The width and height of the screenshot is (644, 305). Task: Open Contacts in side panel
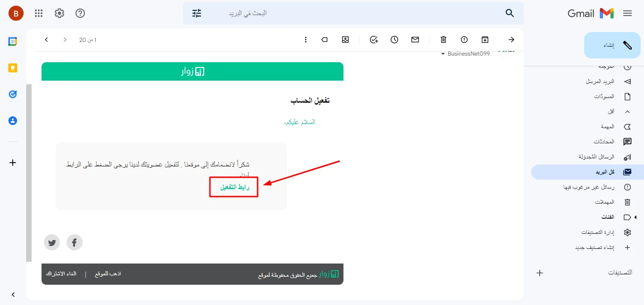pos(13,121)
